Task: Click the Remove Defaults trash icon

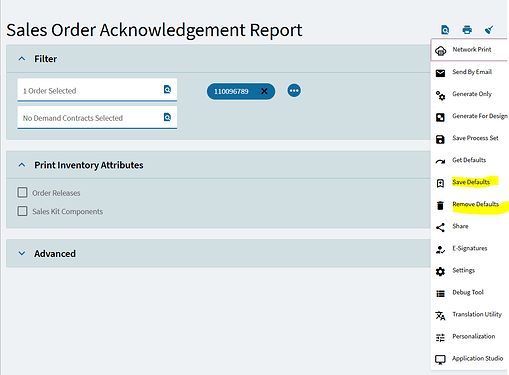Action: 440,206
